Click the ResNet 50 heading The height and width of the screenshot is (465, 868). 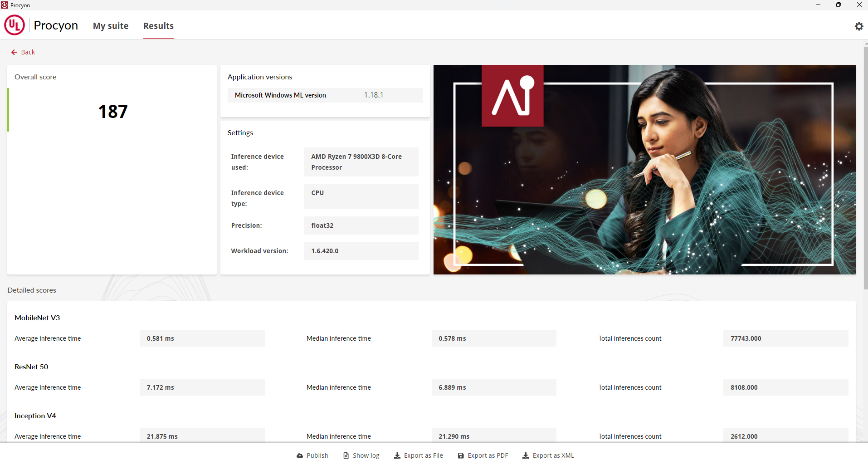[31, 367]
